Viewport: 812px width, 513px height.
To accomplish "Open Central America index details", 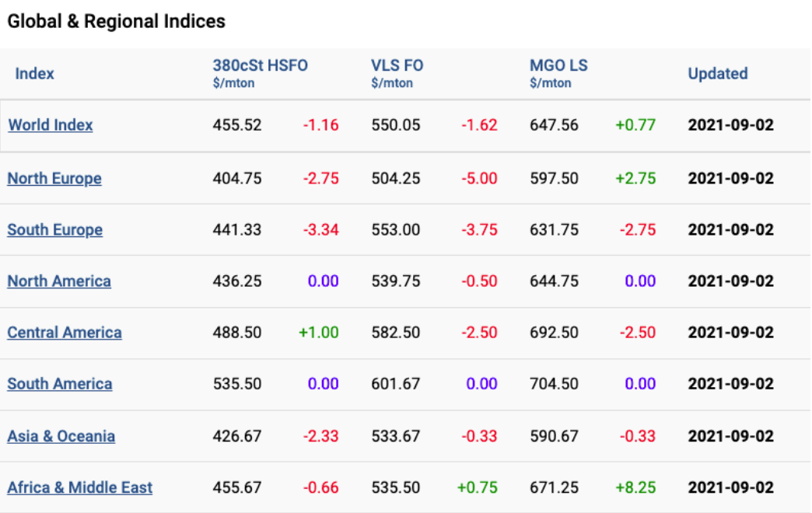I will click(65, 333).
